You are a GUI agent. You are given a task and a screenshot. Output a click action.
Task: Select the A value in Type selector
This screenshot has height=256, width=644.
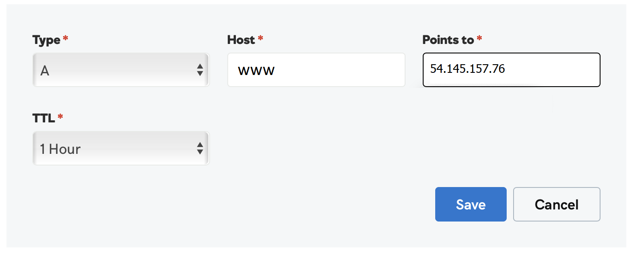tap(45, 71)
